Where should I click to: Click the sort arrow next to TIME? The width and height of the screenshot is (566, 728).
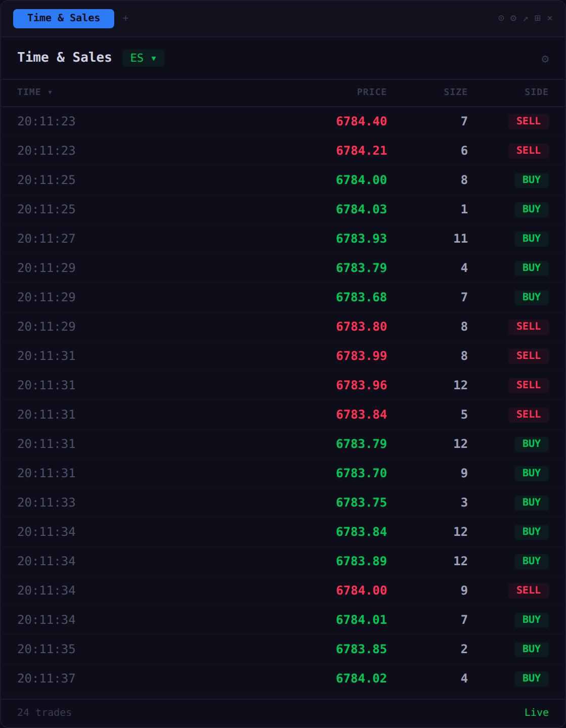tap(50, 93)
